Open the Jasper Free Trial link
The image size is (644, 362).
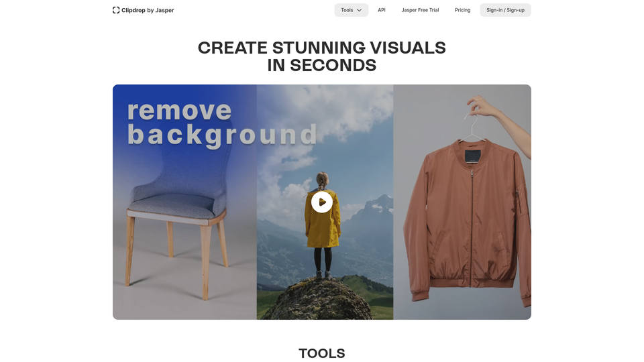[x=420, y=10]
